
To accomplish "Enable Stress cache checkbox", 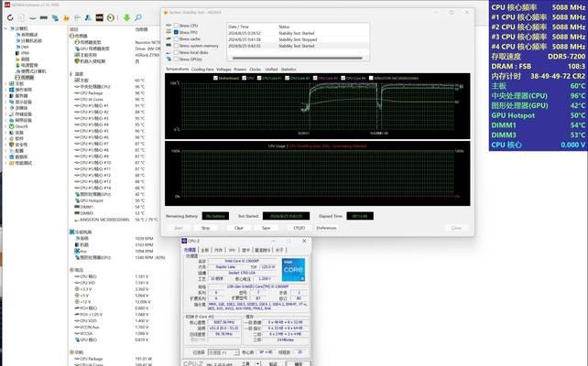I will [176, 39].
